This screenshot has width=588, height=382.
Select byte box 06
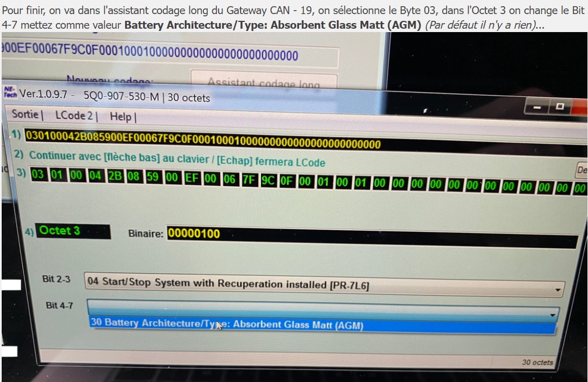pos(229,179)
